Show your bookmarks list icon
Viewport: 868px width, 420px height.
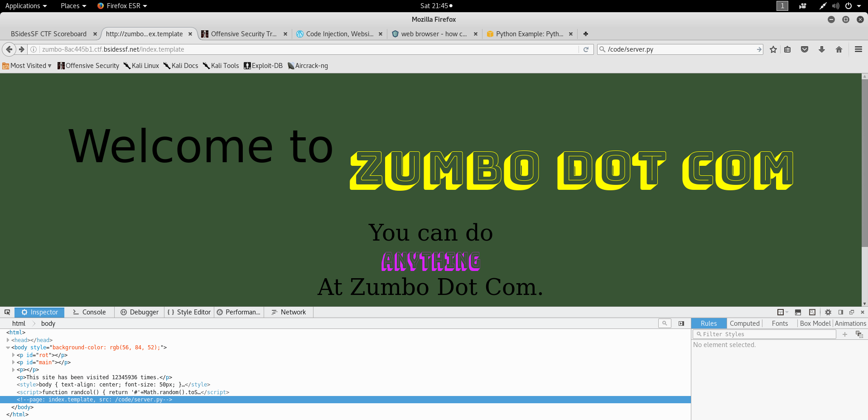pos(787,49)
